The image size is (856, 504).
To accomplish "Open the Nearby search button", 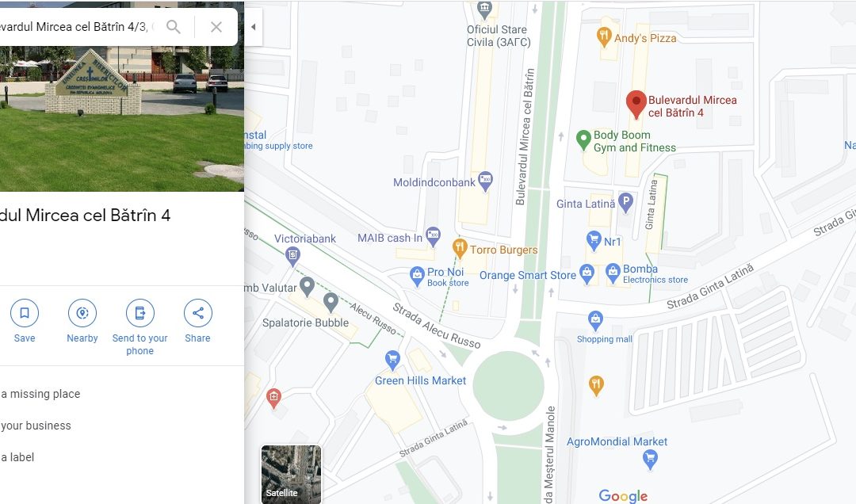I will [82, 313].
